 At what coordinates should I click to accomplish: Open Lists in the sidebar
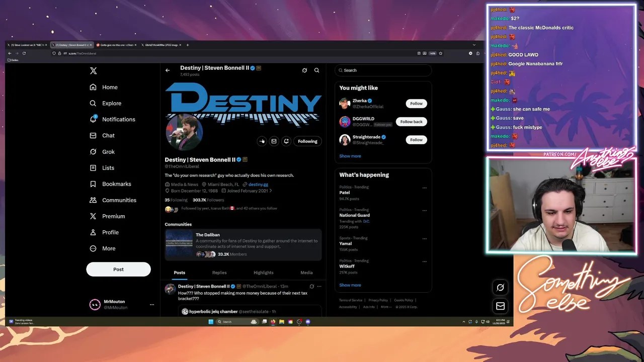[102, 167]
